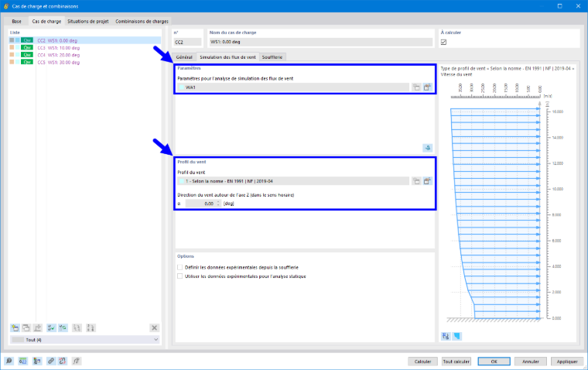The image size is (588, 370).
Task: Click the function fx icon in bottom bar
Action: tap(76, 361)
